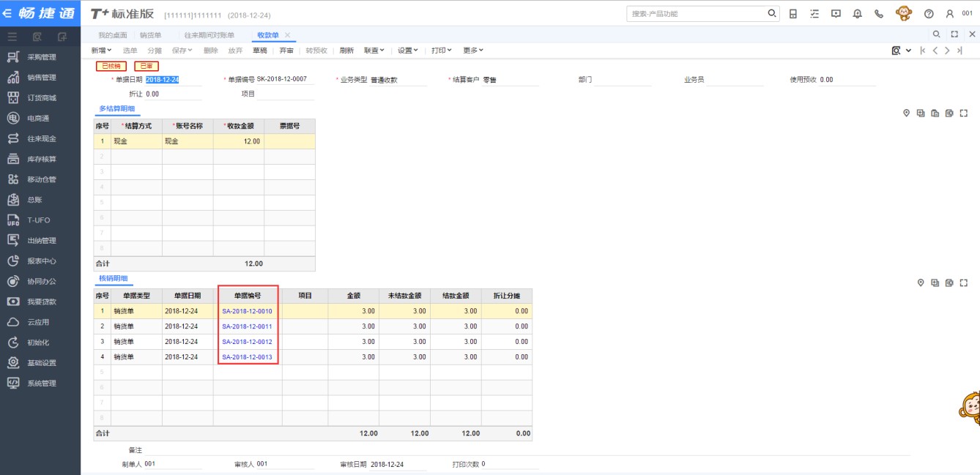
Task: Expand the 打印 dropdown menu
Action: [441, 51]
